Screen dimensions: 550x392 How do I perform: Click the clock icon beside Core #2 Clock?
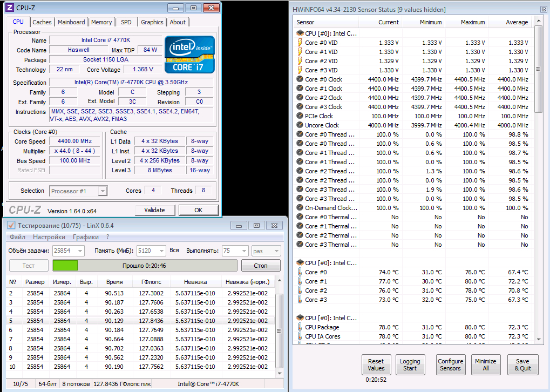click(x=300, y=97)
